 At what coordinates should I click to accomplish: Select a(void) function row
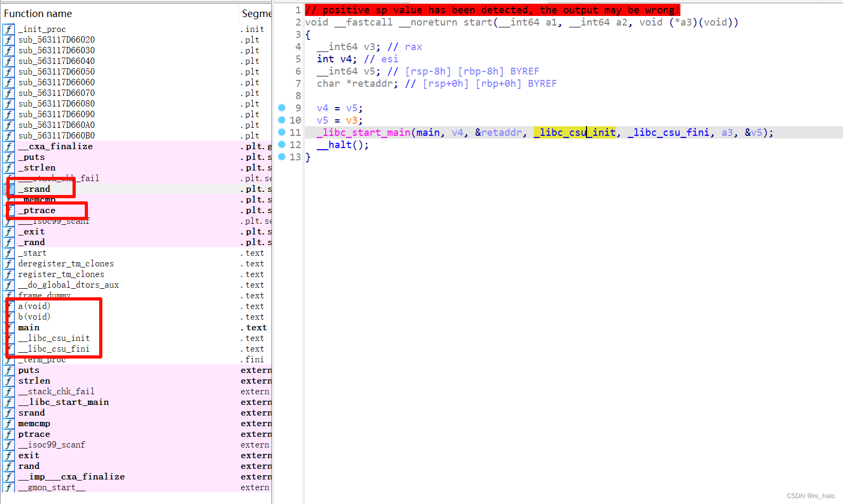tap(136, 306)
